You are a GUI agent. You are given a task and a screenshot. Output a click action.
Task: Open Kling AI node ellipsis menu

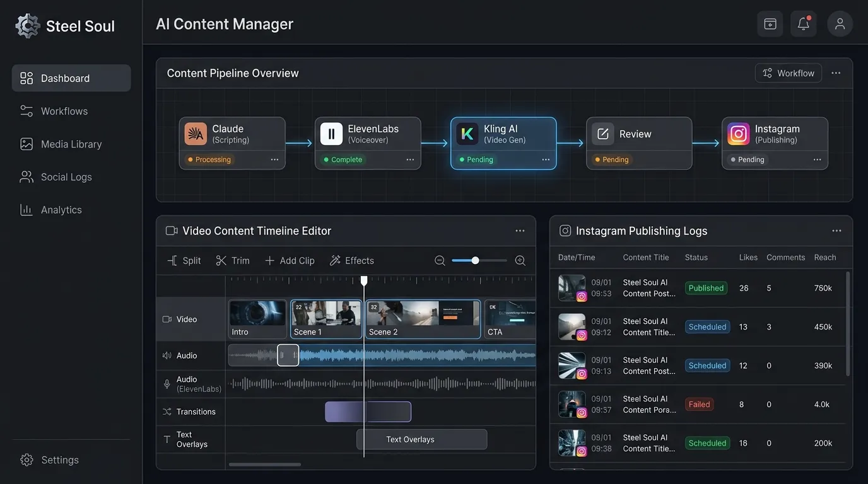tap(546, 159)
